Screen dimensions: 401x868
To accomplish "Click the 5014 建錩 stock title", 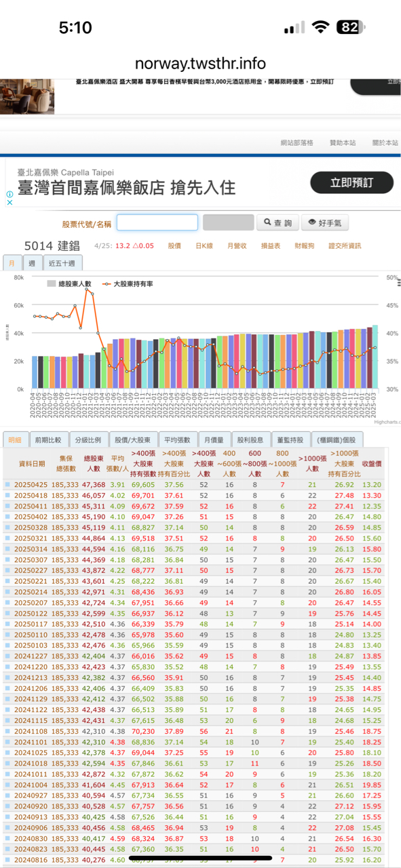I will coord(52,245).
